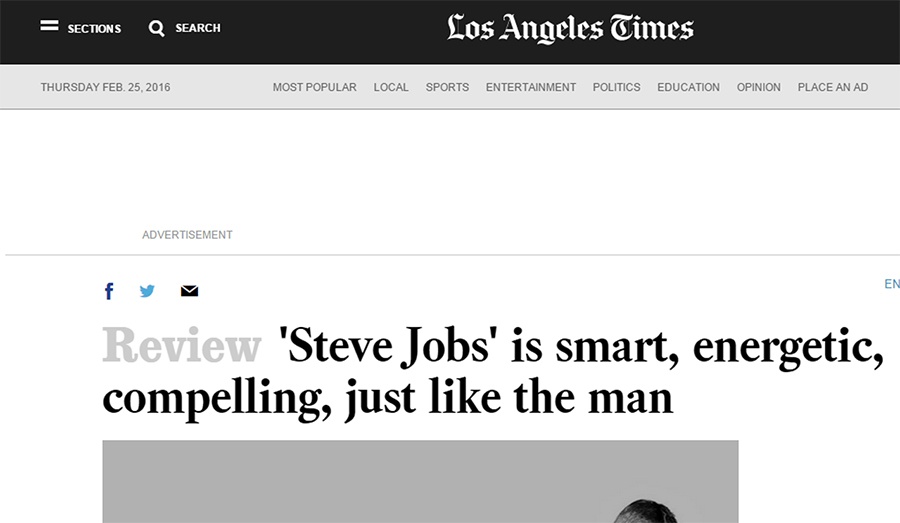The width and height of the screenshot is (900, 523).
Task: Click the gray Review label in headline
Action: [x=181, y=346]
